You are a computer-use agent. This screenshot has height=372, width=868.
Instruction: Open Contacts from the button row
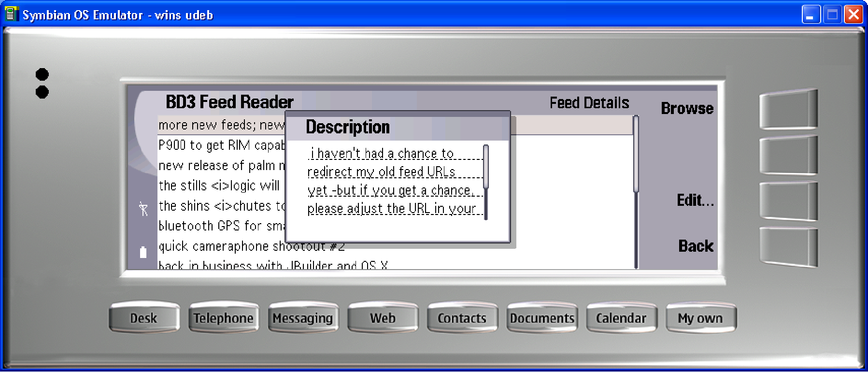pos(462,318)
